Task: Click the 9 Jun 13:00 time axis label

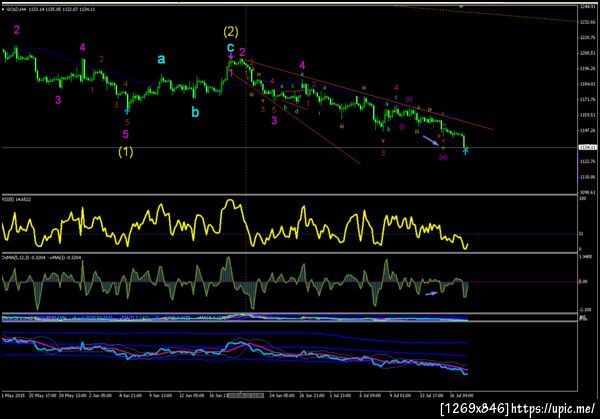Action: click(x=160, y=395)
